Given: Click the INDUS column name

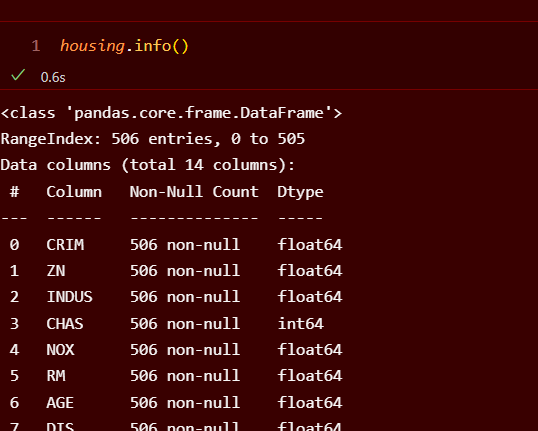Looking at the screenshot, I should 70,297.
